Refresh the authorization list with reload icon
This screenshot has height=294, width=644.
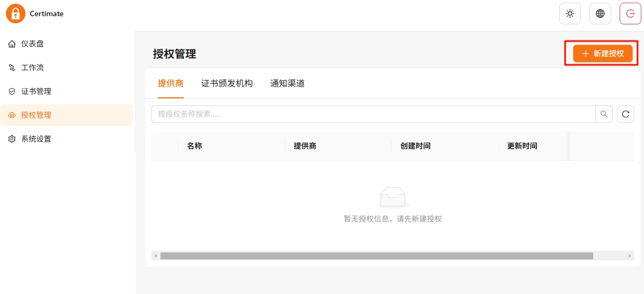pos(626,114)
